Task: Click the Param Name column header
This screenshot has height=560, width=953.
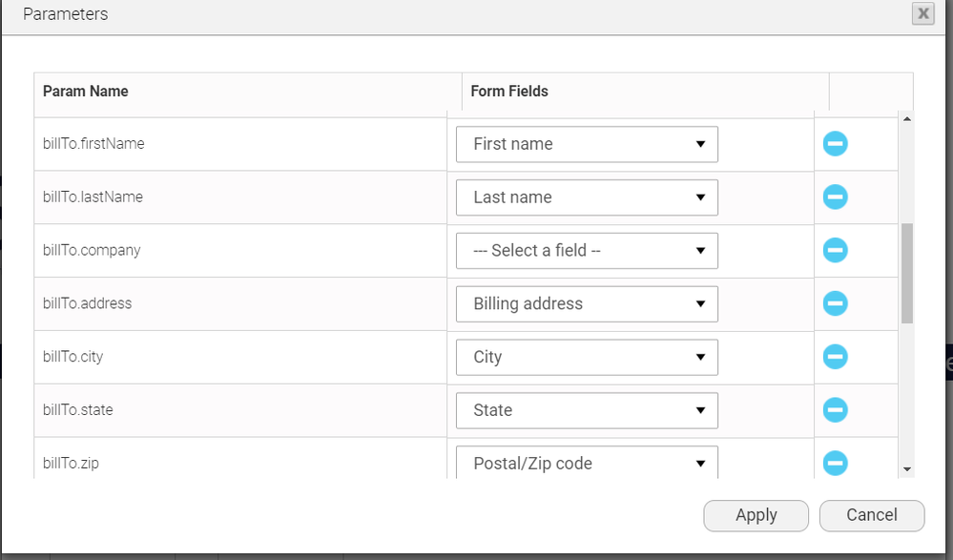Action: (x=85, y=91)
